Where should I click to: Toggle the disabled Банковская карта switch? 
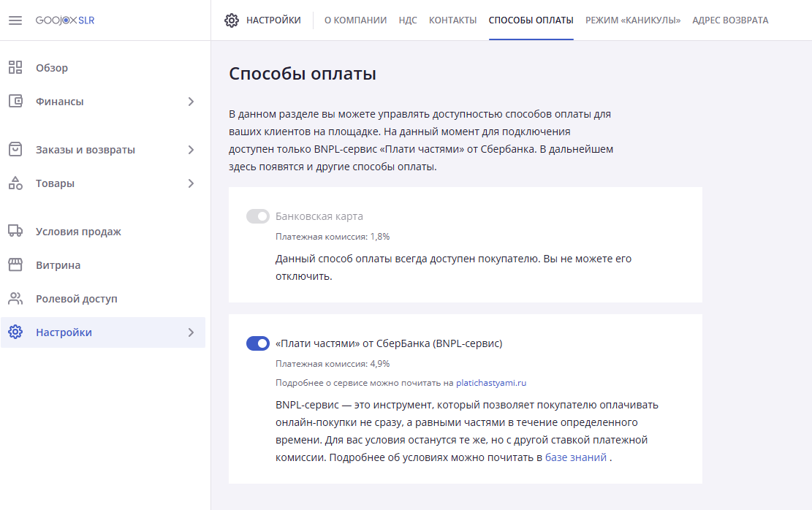(258, 216)
